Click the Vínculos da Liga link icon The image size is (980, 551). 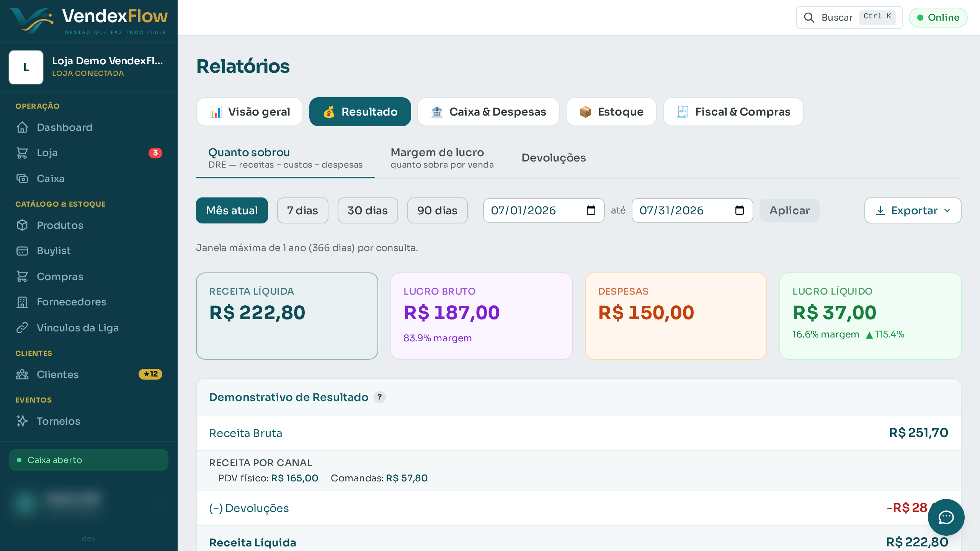pyautogui.click(x=22, y=328)
